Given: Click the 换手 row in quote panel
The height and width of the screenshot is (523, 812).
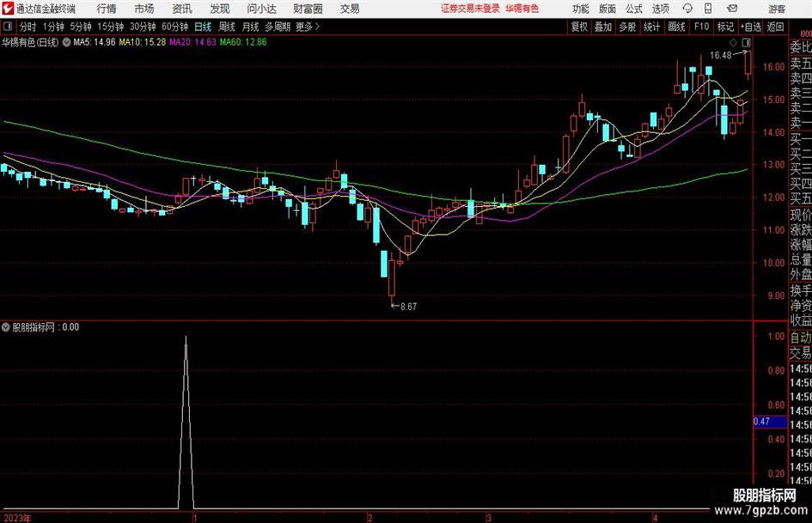Looking at the screenshot, I should click(x=801, y=290).
